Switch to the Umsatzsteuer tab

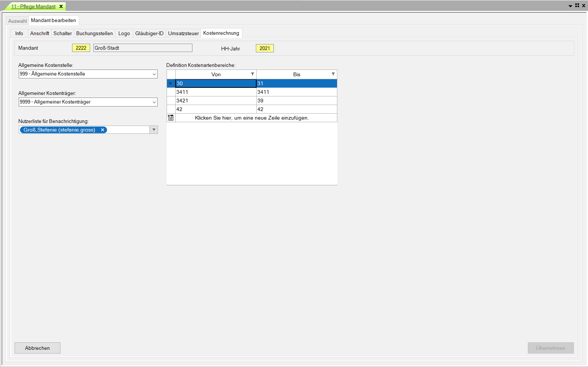pos(183,33)
